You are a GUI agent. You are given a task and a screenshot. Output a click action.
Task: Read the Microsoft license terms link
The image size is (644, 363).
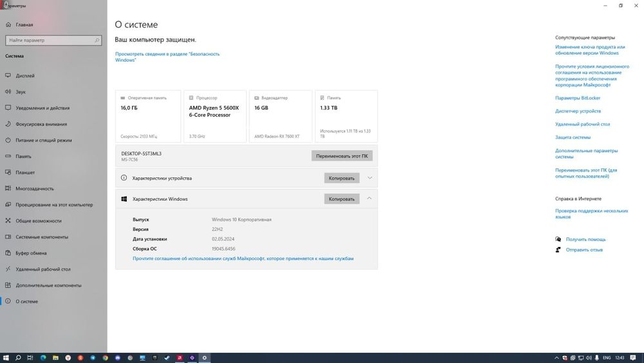point(592,75)
